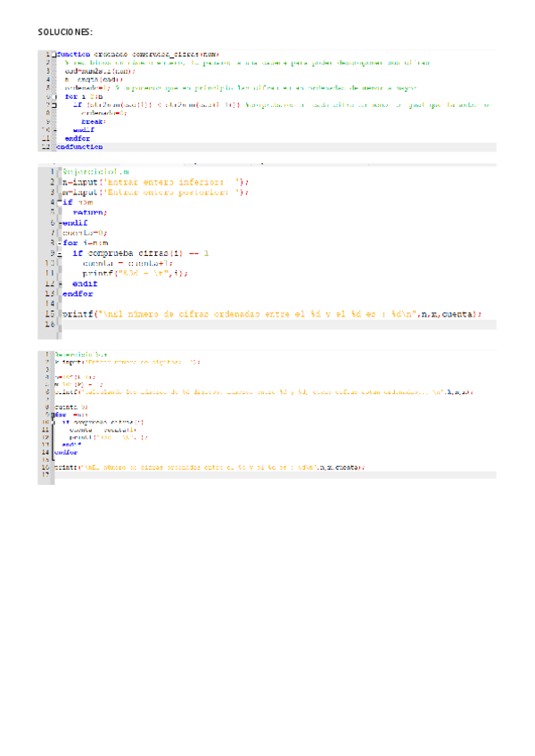
Task: Click the 'return;' statement in second block
Action: (x=89, y=212)
